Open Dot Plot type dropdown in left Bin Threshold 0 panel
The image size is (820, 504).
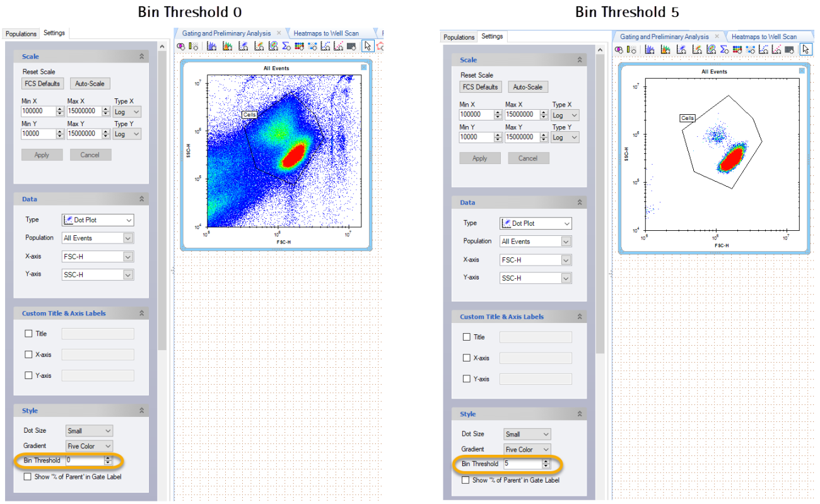tap(98, 220)
